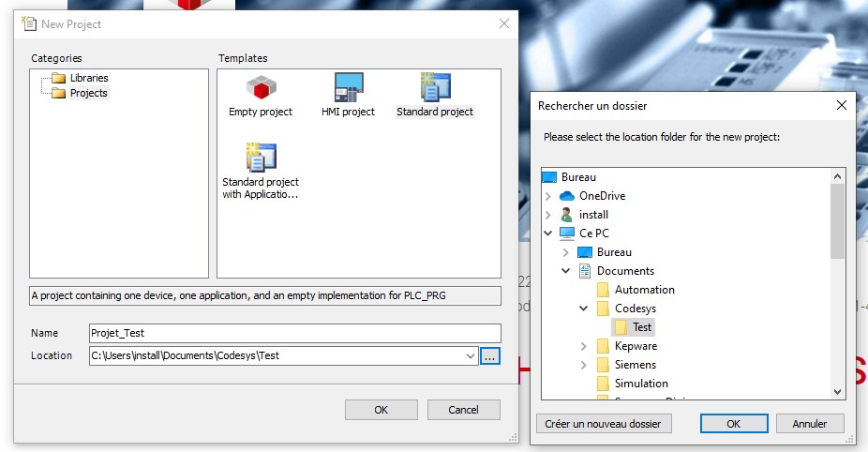Image resolution: width=868 pixels, height=452 pixels.
Task: Open the Location path dropdown
Action: pyautogui.click(x=470, y=356)
